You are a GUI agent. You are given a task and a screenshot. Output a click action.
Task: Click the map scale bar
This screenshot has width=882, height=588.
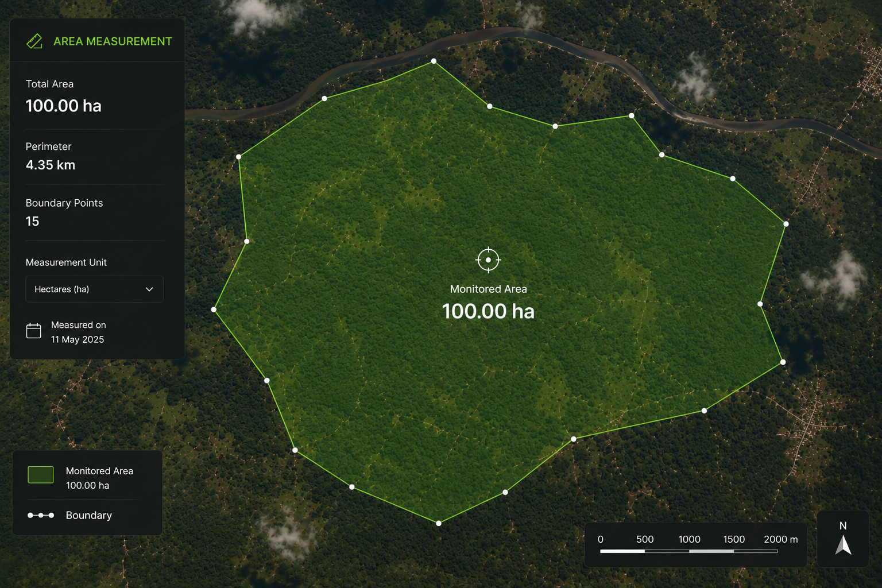[688, 551]
